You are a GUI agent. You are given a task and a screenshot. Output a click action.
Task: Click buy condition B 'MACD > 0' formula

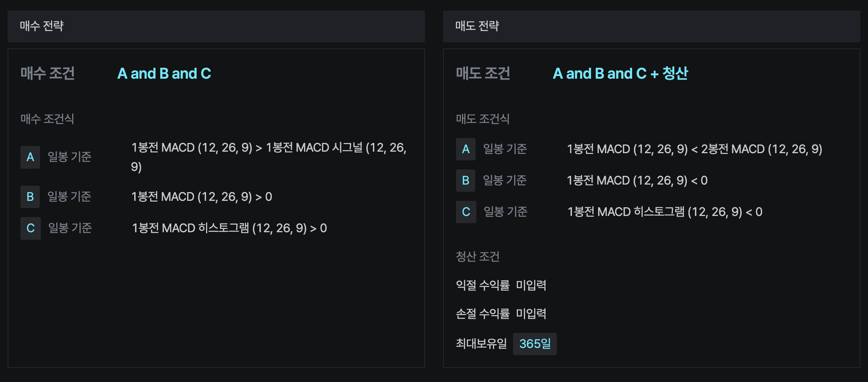[201, 197]
